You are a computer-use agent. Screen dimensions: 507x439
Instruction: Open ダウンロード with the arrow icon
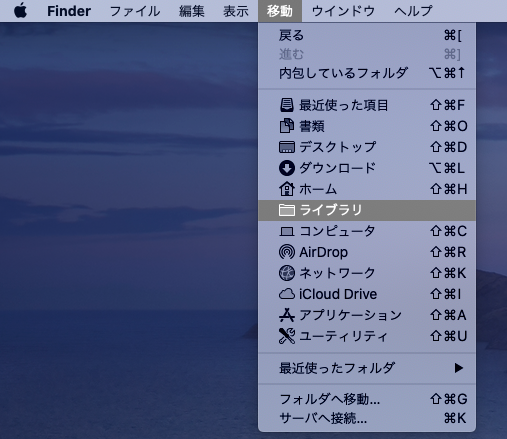click(x=287, y=168)
